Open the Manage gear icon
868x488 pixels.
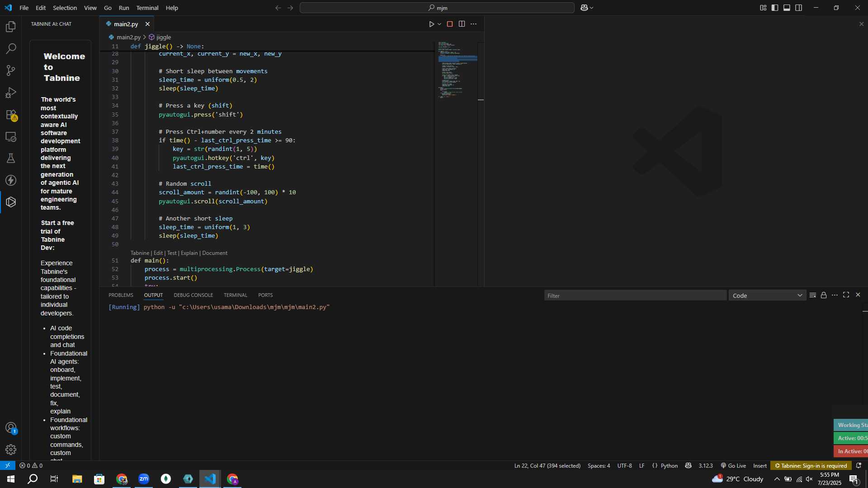[x=11, y=450]
